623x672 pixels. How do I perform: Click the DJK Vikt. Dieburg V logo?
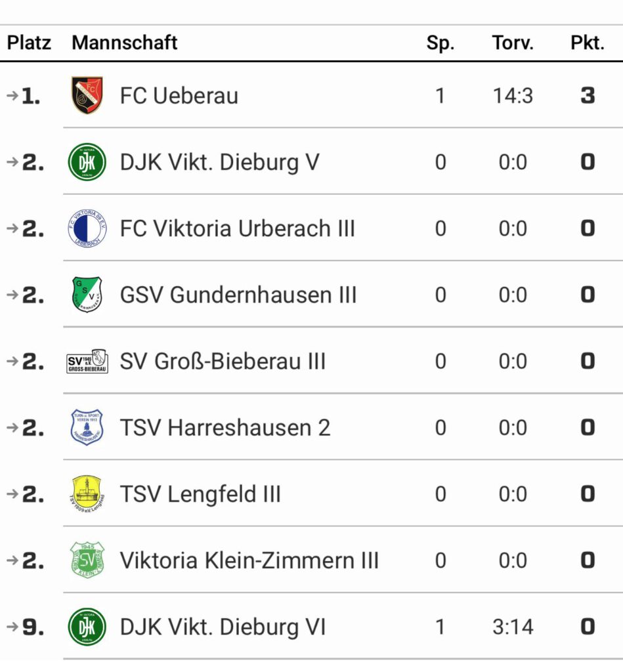click(87, 162)
